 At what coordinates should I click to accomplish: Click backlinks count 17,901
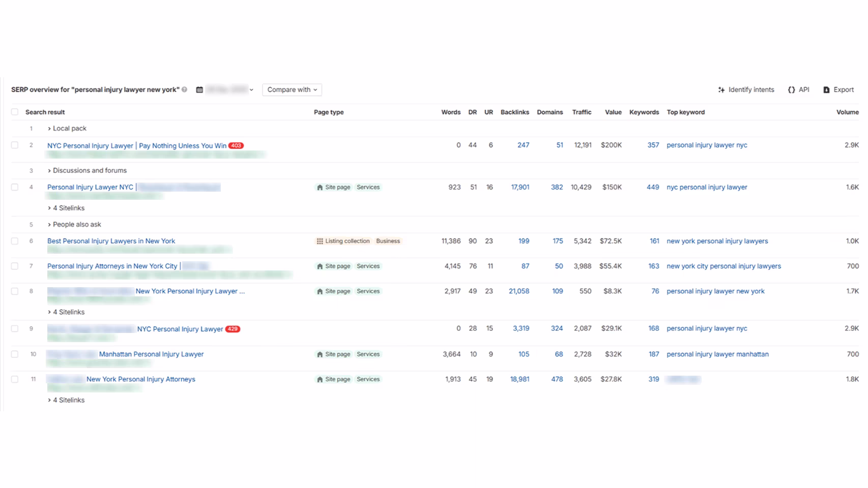[x=520, y=187]
